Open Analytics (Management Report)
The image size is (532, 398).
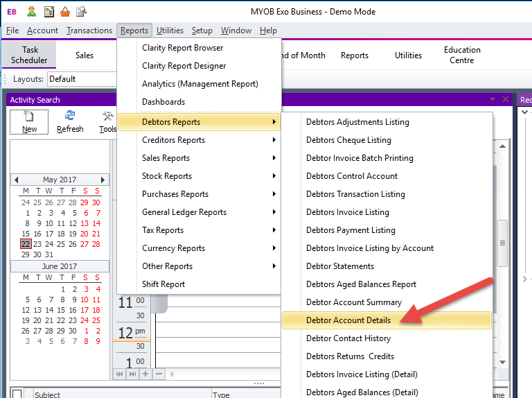point(199,84)
